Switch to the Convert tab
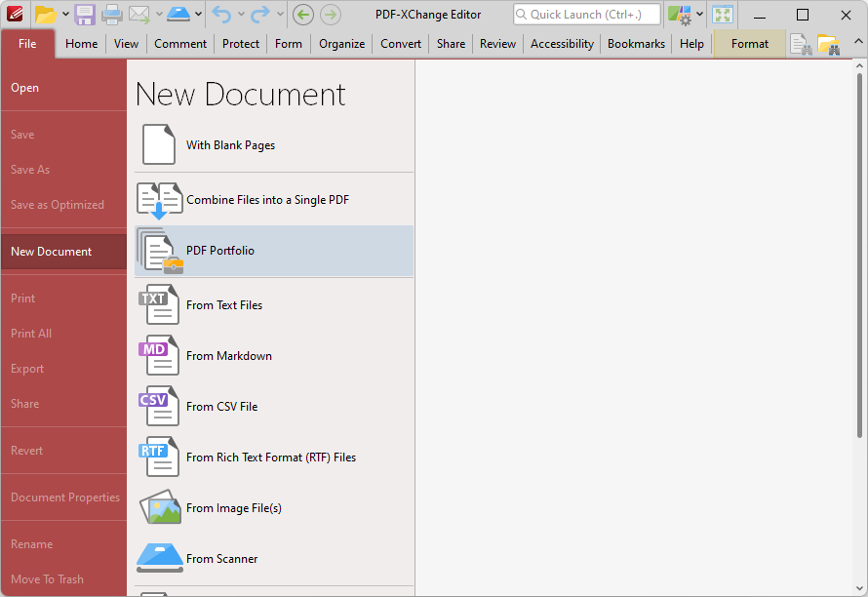This screenshot has width=868, height=597. click(x=401, y=44)
